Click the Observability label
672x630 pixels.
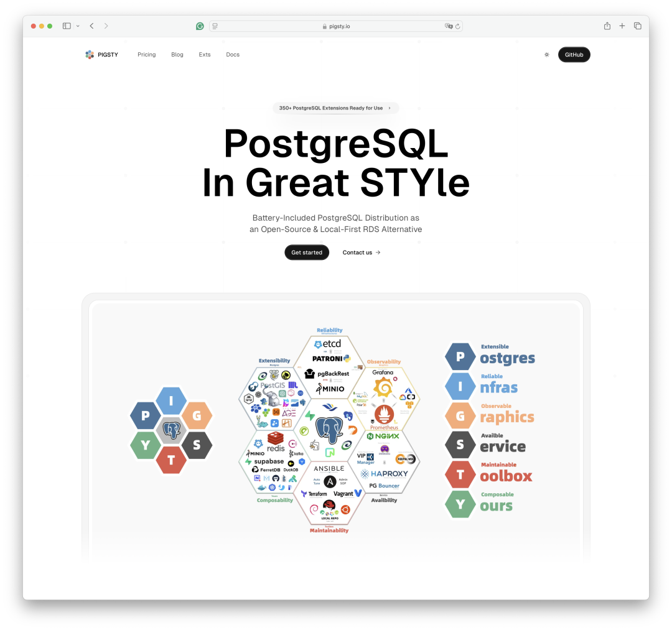click(383, 362)
